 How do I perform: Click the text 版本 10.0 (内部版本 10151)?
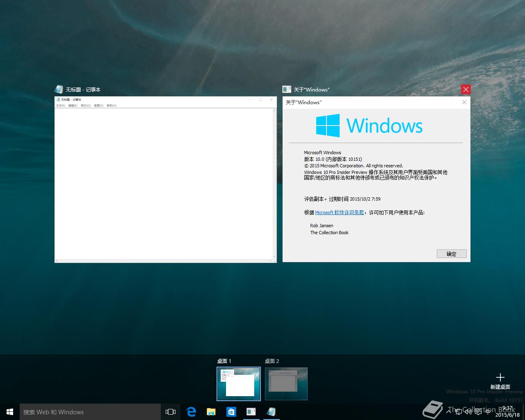point(333,159)
